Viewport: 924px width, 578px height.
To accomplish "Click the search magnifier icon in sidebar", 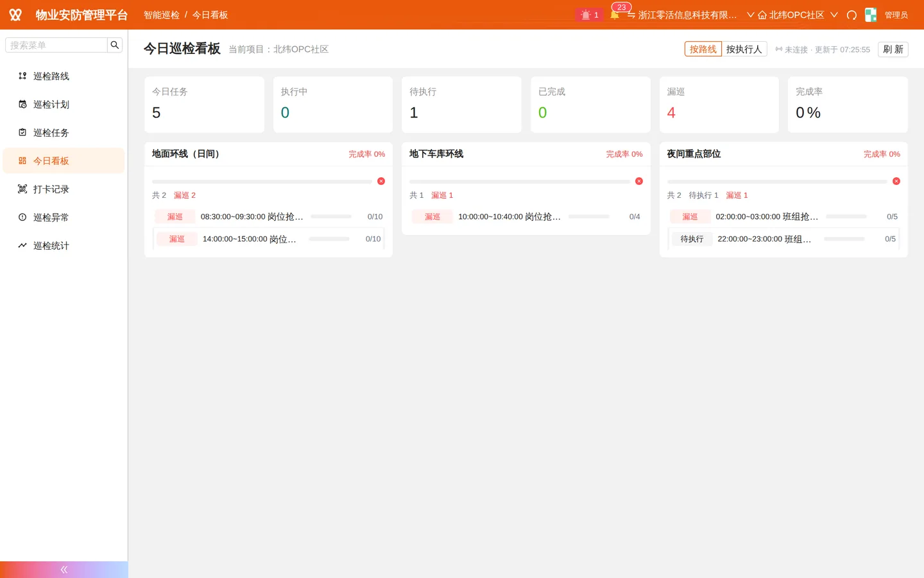I will (115, 45).
